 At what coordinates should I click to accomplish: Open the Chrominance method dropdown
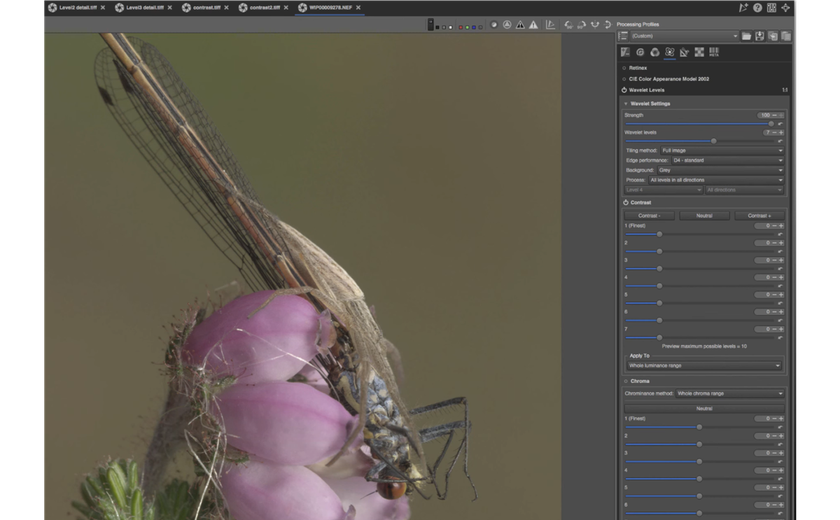click(x=730, y=393)
